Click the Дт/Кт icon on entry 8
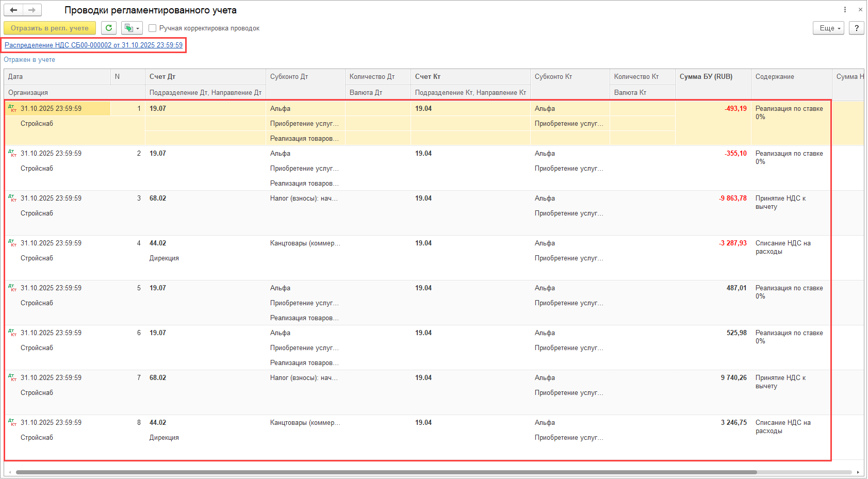The height and width of the screenshot is (479, 868). tap(12, 422)
